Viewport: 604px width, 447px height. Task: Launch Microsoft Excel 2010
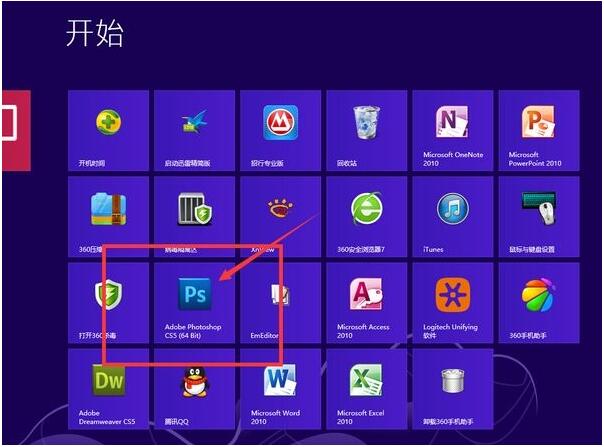(367, 389)
